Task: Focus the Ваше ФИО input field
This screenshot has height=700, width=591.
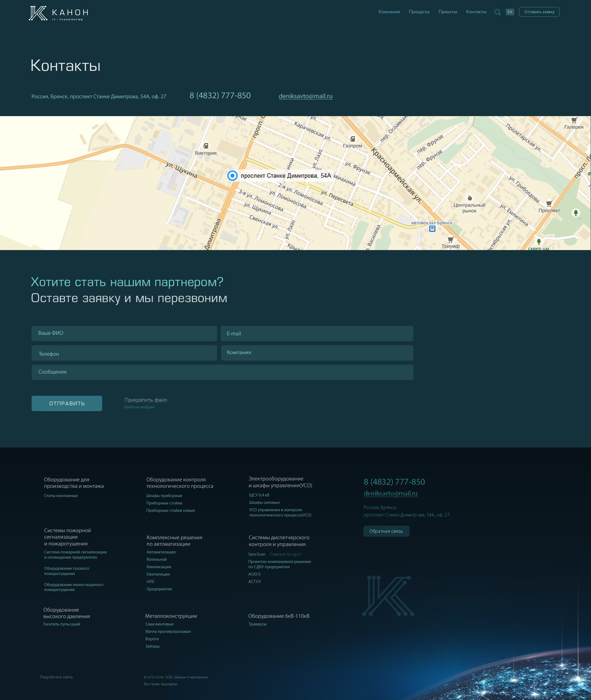Action: [x=124, y=334]
